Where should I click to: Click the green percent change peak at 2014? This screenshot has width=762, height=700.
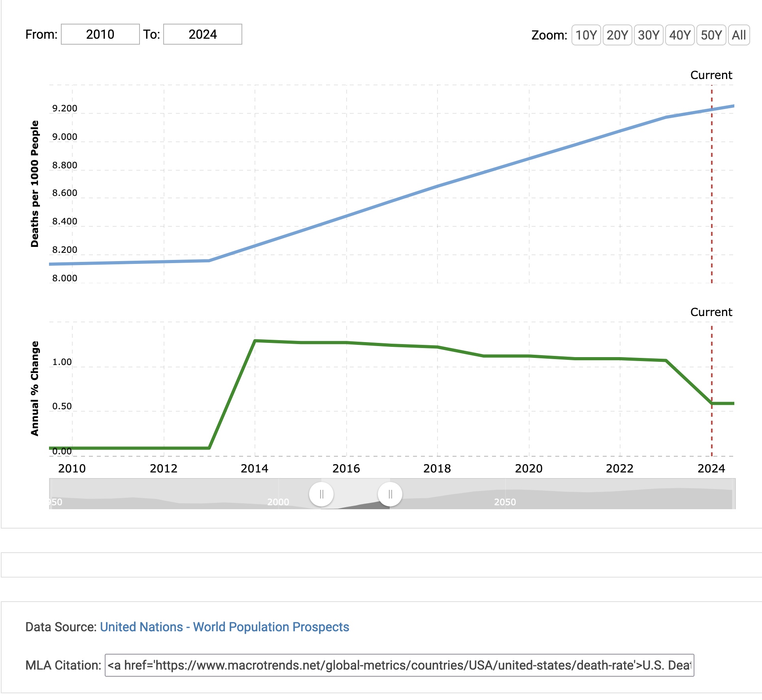pos(255,341)
